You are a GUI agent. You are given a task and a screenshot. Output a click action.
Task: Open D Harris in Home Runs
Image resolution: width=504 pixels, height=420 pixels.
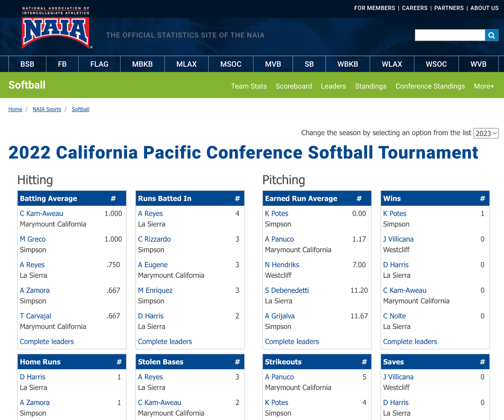pos(33,377)
